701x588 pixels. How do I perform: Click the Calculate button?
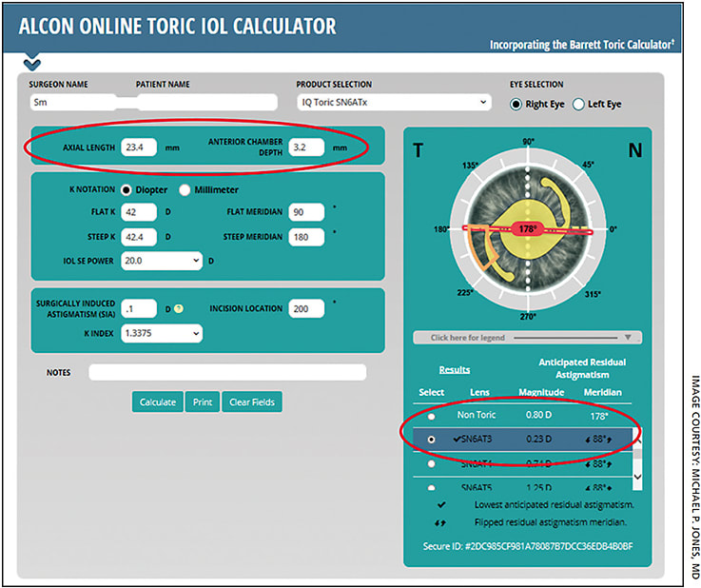pos(157,402)
